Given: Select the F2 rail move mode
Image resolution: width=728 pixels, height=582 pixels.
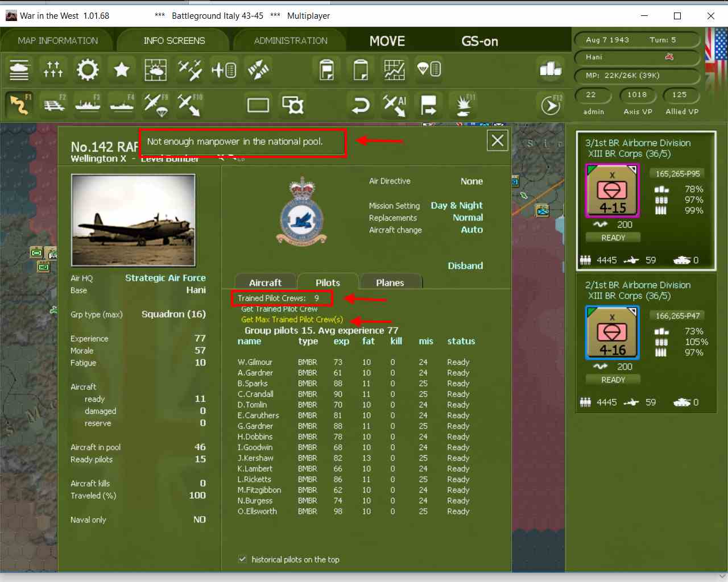Looking at the screenshot, I should [53, 105].
